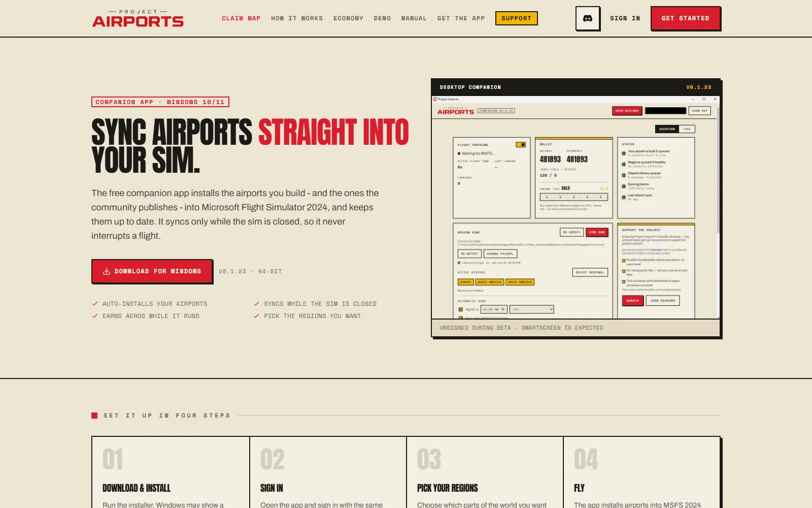This screenshot has height=508, width=812.
Task: Select the South America region chip in the preview
Action: click(x=520, y=282)
